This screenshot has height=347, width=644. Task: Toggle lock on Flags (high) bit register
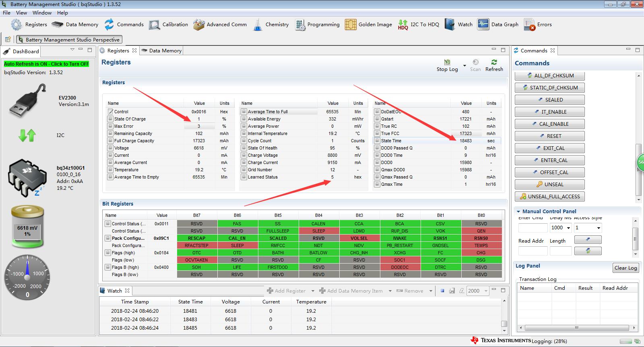107,253
